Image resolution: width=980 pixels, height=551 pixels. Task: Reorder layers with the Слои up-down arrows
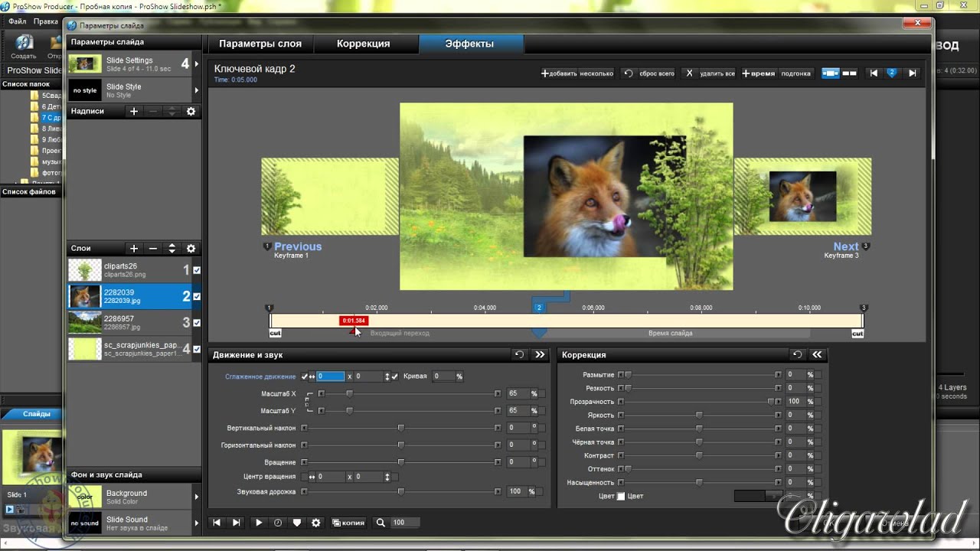tap(172, 249)
